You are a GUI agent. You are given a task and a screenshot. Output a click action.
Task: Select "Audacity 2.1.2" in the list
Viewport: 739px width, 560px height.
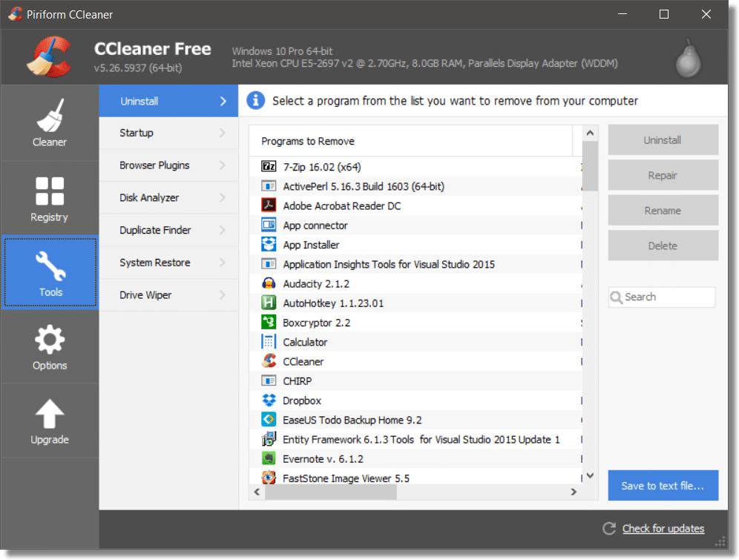[x=416, y=283]
